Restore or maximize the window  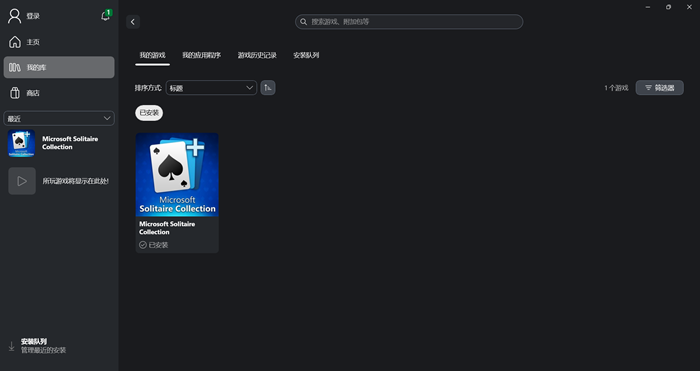668,7
